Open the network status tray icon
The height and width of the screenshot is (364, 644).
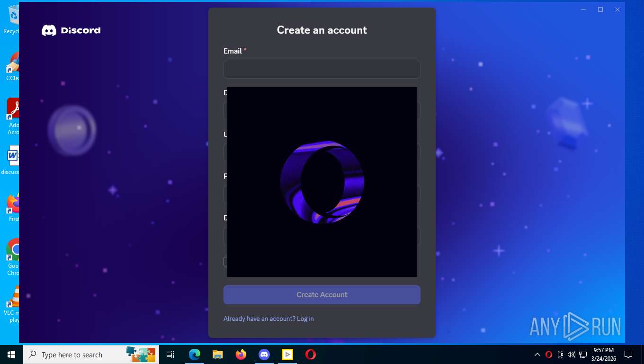(583, 355)
